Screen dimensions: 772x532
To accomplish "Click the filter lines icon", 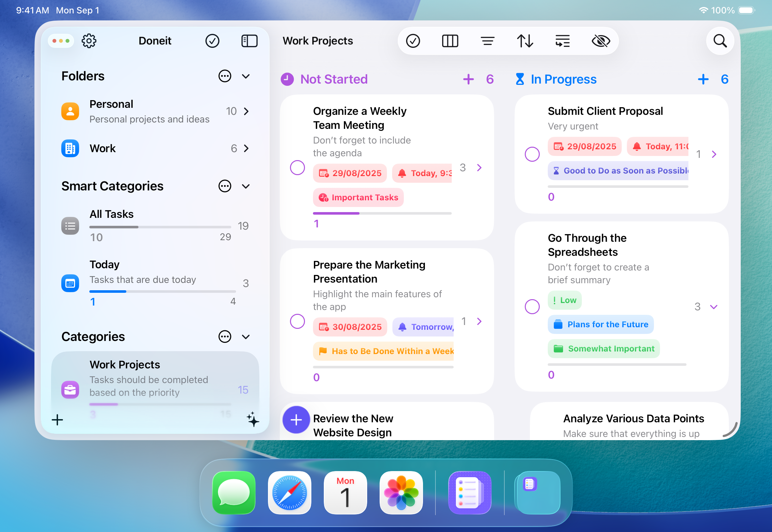I will 487,41.
